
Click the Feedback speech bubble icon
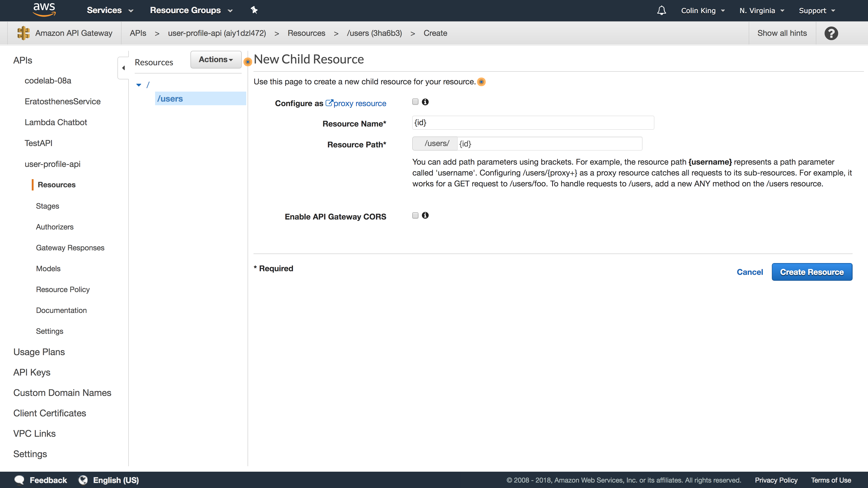[x=20, y=480]
